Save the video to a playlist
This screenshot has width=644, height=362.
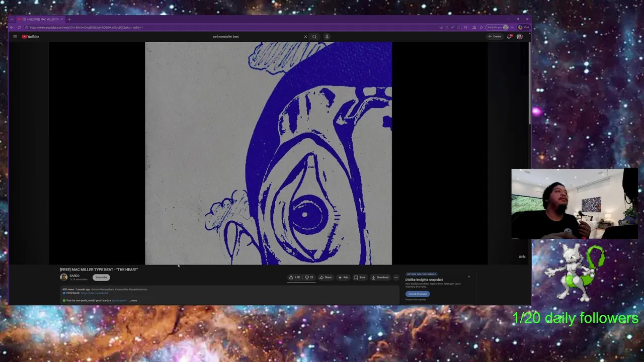point(360,278)
